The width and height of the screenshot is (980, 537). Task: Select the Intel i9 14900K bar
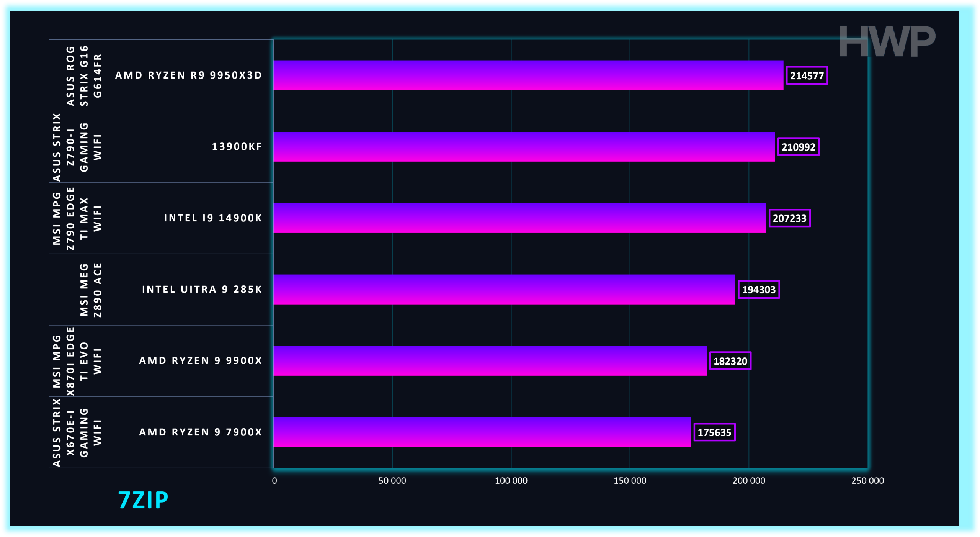[x=519, y=218]
